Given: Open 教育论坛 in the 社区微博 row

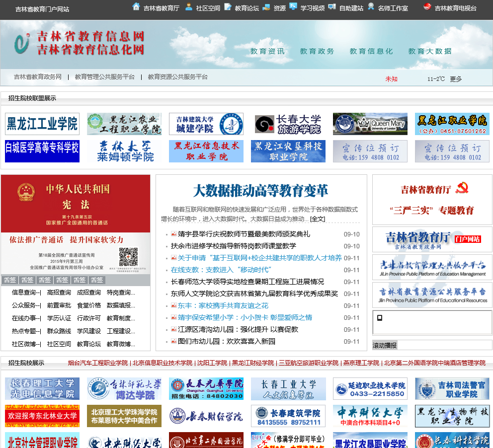Looking at the screenshot, I should 89,344.
